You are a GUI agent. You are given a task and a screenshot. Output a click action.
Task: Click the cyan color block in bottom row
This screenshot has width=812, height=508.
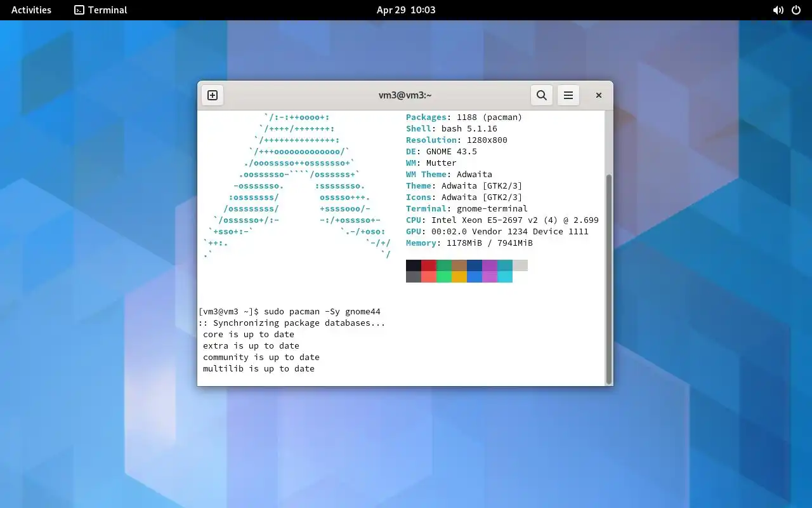[x=505, y=277]
